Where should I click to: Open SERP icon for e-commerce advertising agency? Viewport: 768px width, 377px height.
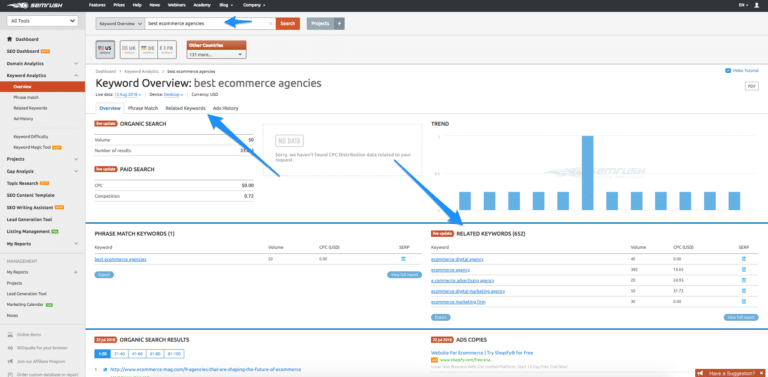pyautogui.click(x=744, y=281)
